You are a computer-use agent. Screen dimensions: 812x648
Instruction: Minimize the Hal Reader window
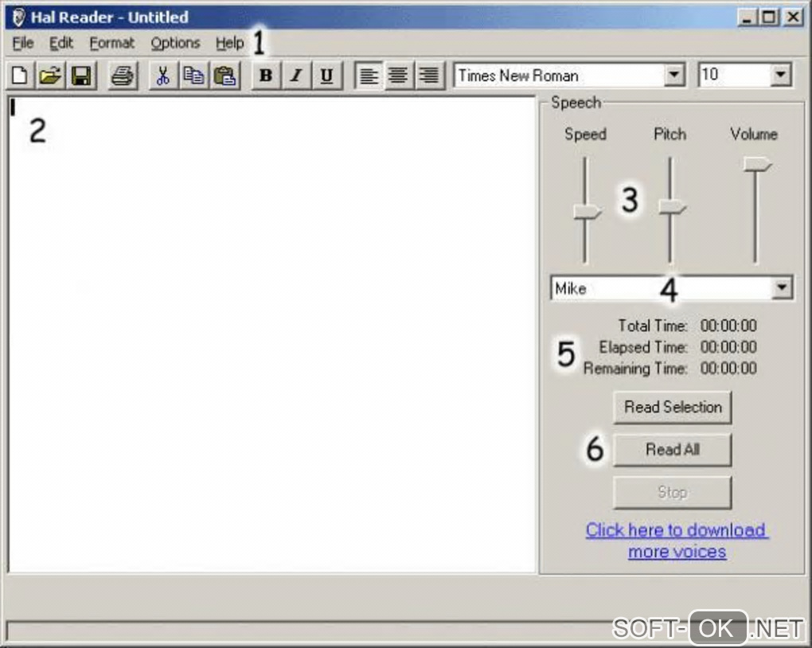pos(746,17)
